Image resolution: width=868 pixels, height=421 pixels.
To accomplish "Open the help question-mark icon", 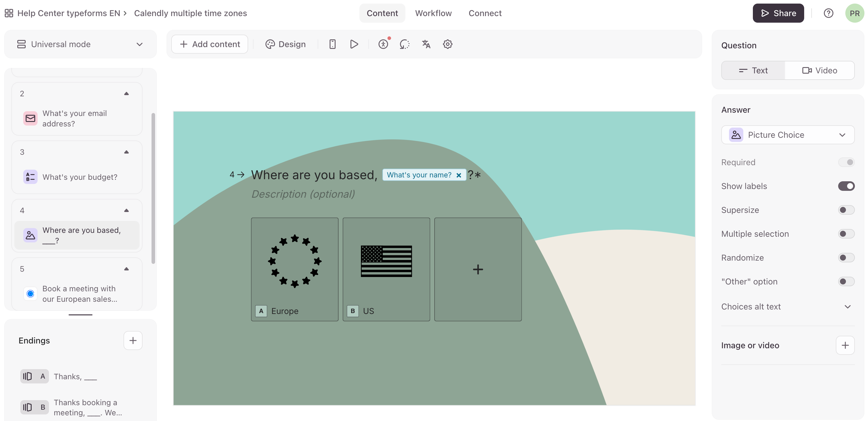I will coord(828,13).
